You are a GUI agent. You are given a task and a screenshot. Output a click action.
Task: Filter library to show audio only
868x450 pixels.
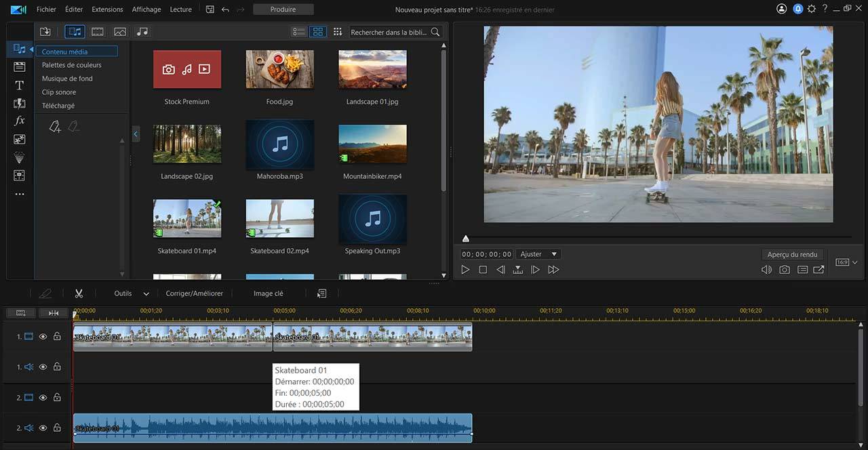pos(142,32)
